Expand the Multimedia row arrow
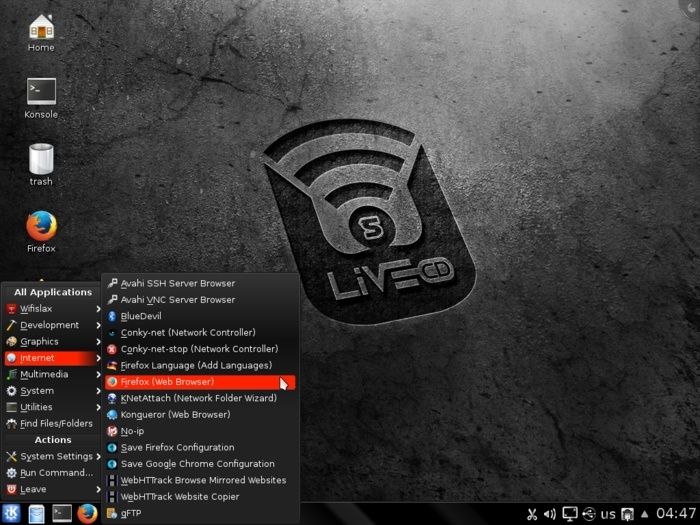 pyautogui.click(x=98, y=374)
